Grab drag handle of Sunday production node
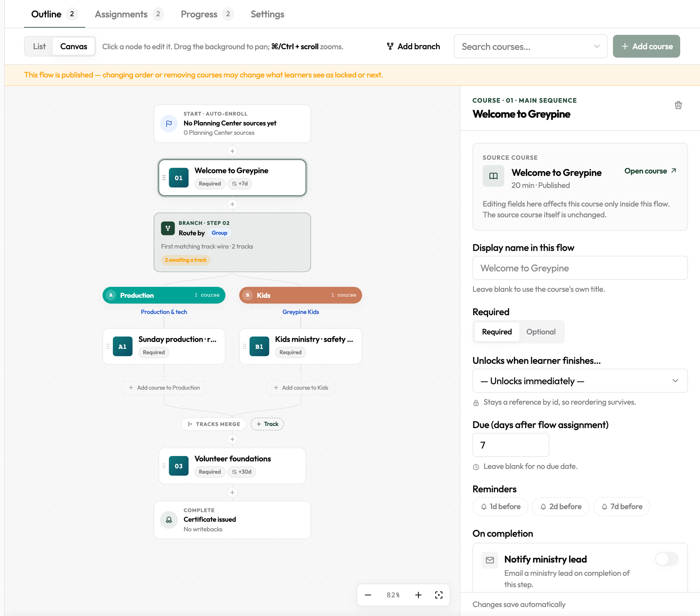 [x=108, y=346]
